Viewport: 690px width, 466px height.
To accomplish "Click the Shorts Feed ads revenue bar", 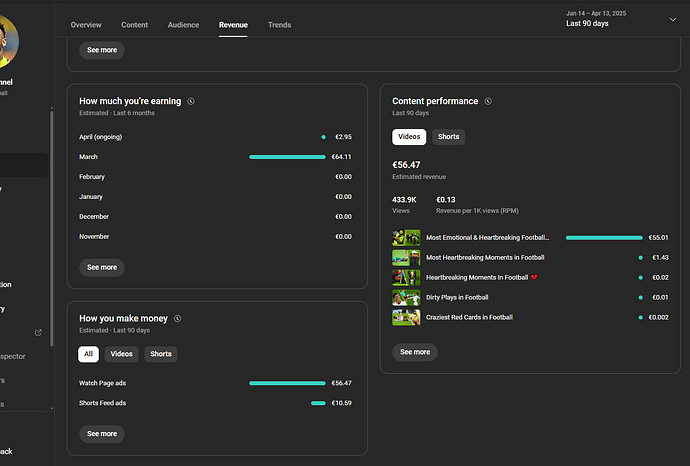I will [x=318, y=403].
